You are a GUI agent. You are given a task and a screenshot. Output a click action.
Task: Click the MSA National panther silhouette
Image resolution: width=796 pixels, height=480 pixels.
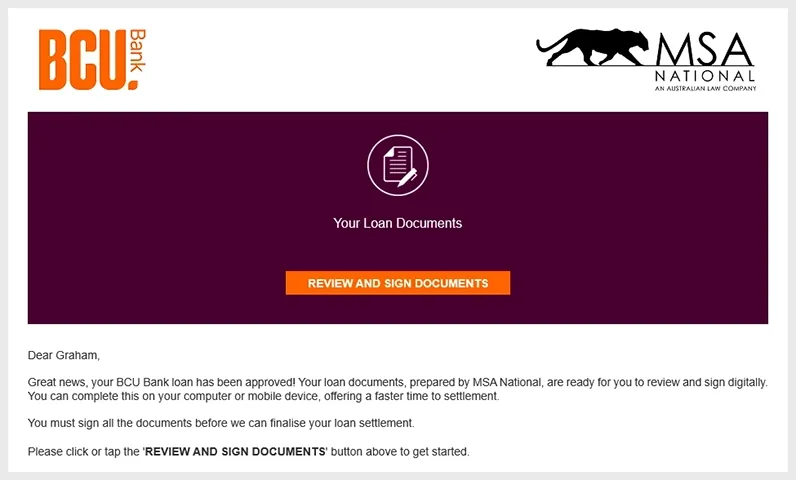click(592, 47)
